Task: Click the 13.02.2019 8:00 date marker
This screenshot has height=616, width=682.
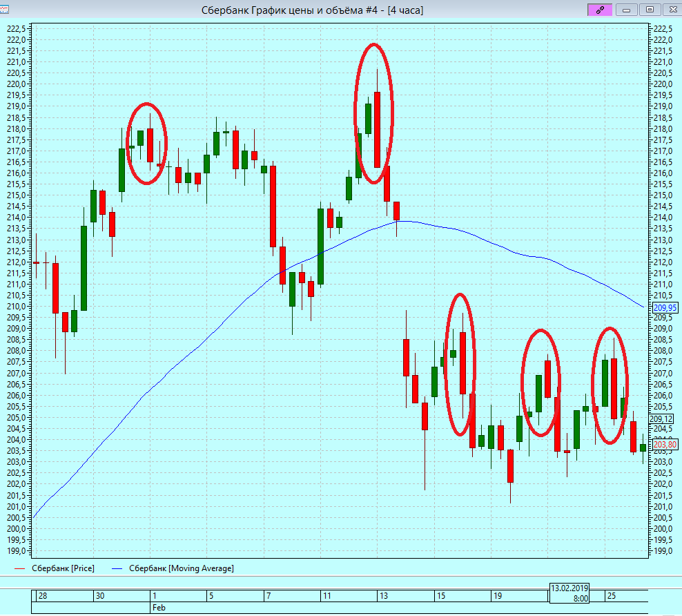Action: pyautogui.click(x=569, y=593)
